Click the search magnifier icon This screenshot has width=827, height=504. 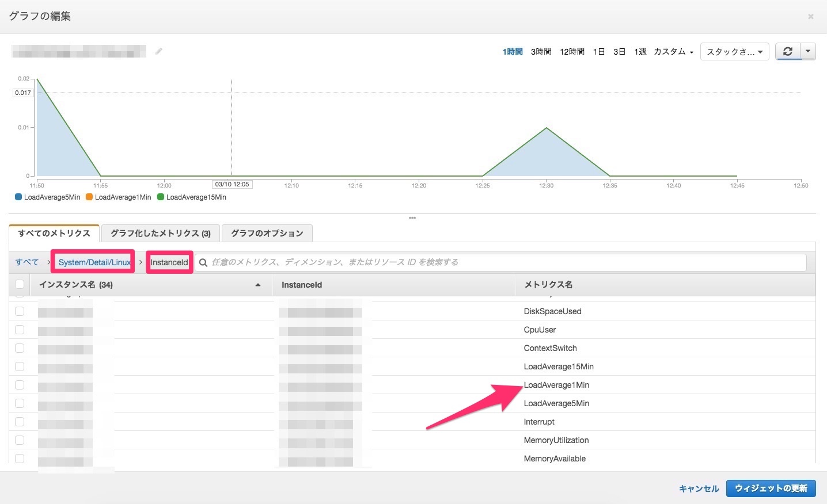pyautogui.click(x=203, y=262)
